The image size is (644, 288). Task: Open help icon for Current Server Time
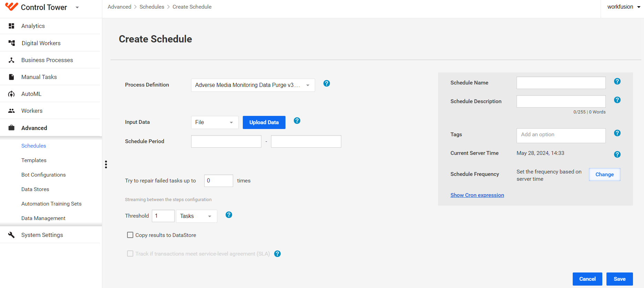[617, 155]
